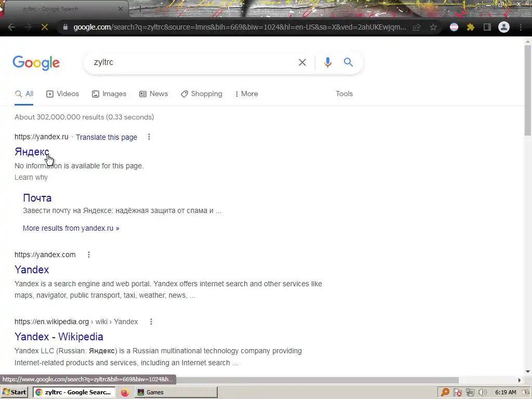Open Firefox from the taskbar

pyautogui.click(x=125, y=392)
